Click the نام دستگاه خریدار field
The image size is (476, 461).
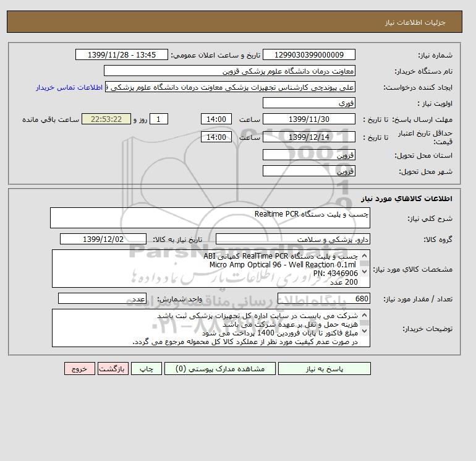(x=229, y=71)
